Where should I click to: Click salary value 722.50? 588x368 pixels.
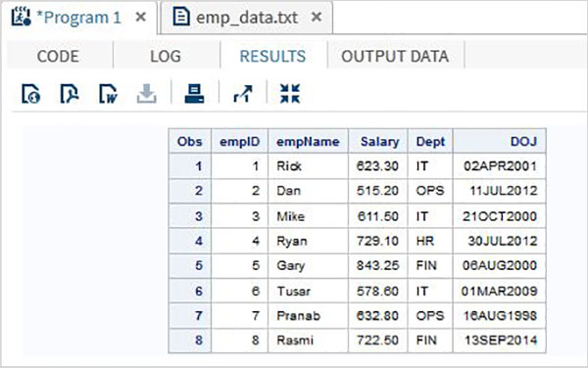coord(378,341)
